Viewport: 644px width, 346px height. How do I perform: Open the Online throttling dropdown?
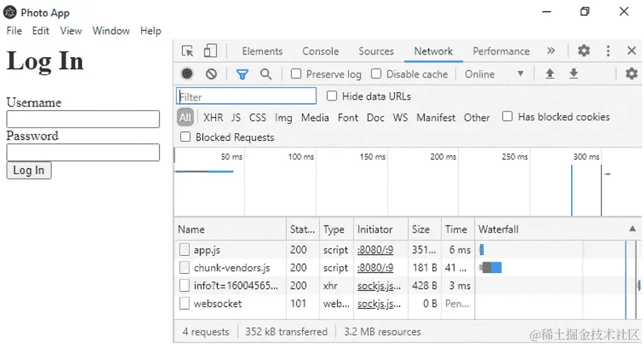[x=495, y=74]
